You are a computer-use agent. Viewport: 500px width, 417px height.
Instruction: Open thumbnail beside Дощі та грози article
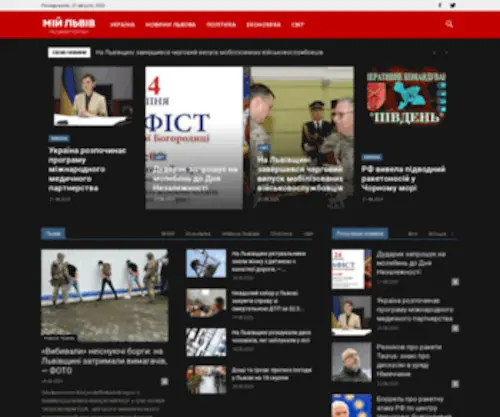tap(206, 380)
